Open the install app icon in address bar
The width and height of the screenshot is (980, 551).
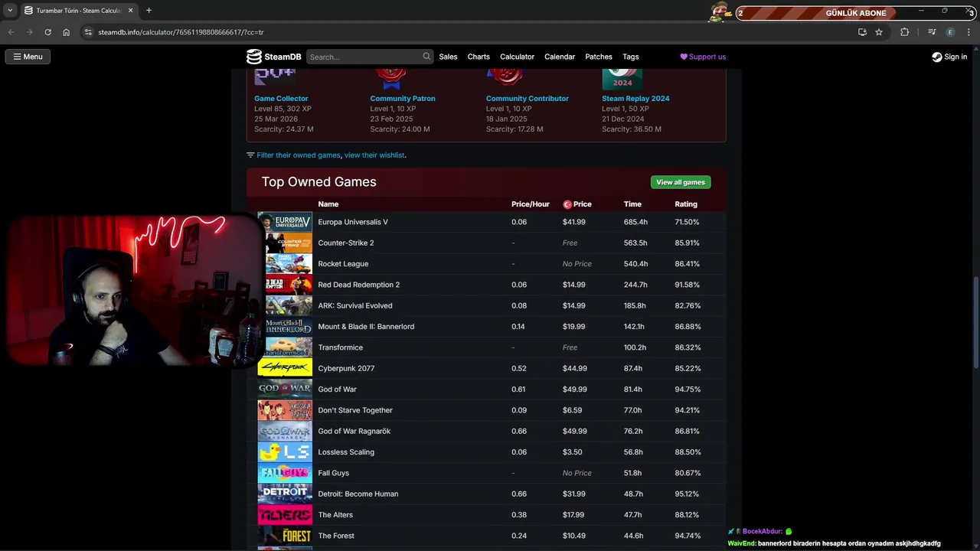(862, 32)
